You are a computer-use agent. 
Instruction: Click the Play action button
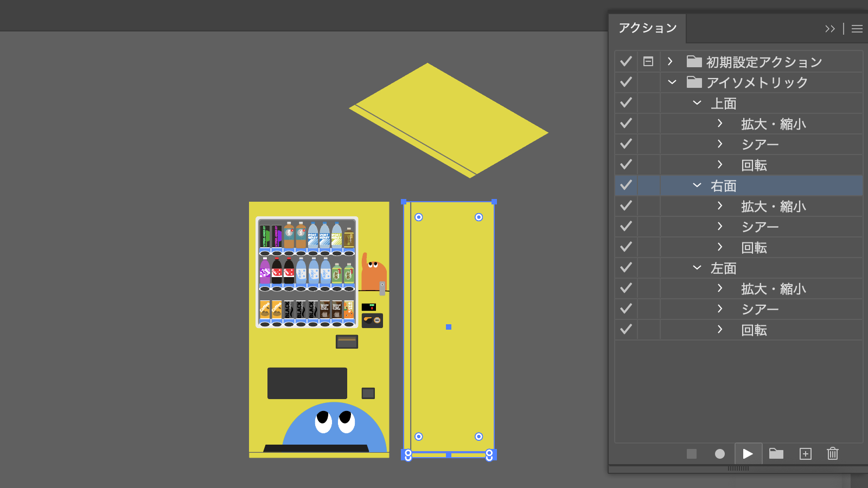tap(748, 454)
